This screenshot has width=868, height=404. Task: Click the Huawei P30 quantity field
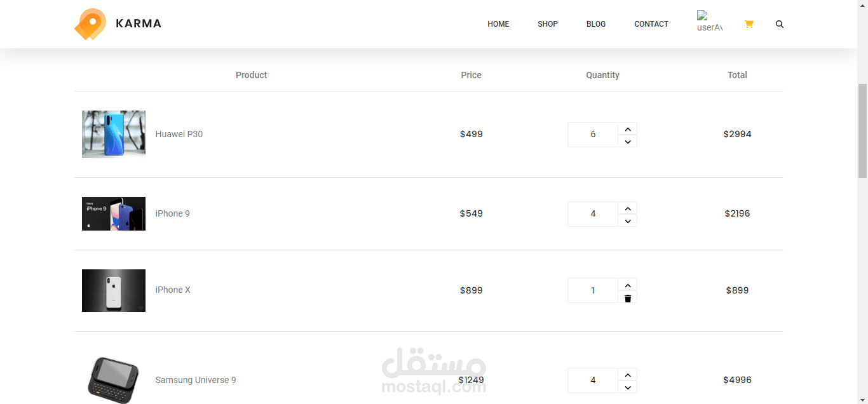pyautogui.click(x=593, y=135)
